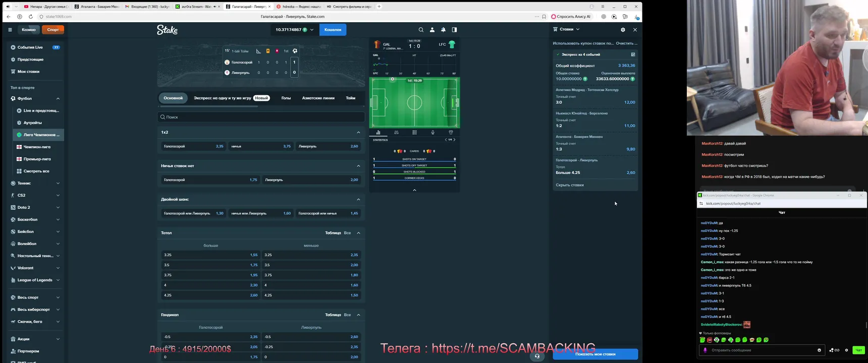
Task: Click the Stake logo
Action: [167, 30]
